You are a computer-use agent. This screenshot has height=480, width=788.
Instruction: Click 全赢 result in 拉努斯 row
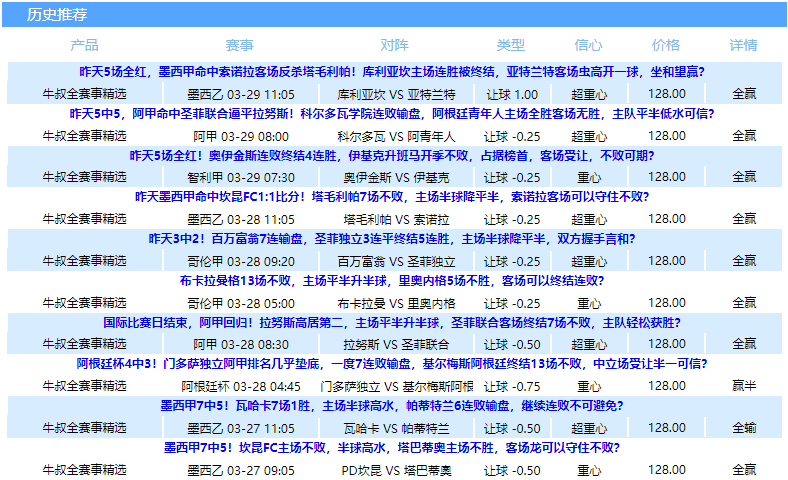(x=744, y=344)
